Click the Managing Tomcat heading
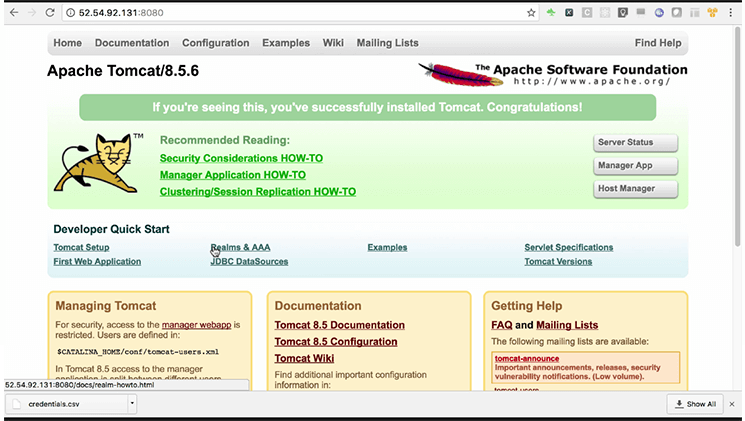Image resolution: width=745 pixels, height=421 pixels. click(x=105, y=306)
